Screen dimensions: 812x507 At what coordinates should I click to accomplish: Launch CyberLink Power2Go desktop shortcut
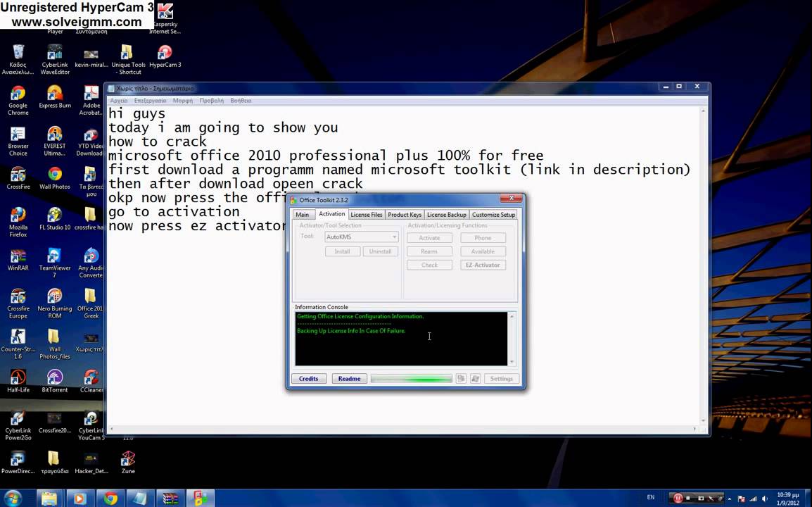point(18,425)
